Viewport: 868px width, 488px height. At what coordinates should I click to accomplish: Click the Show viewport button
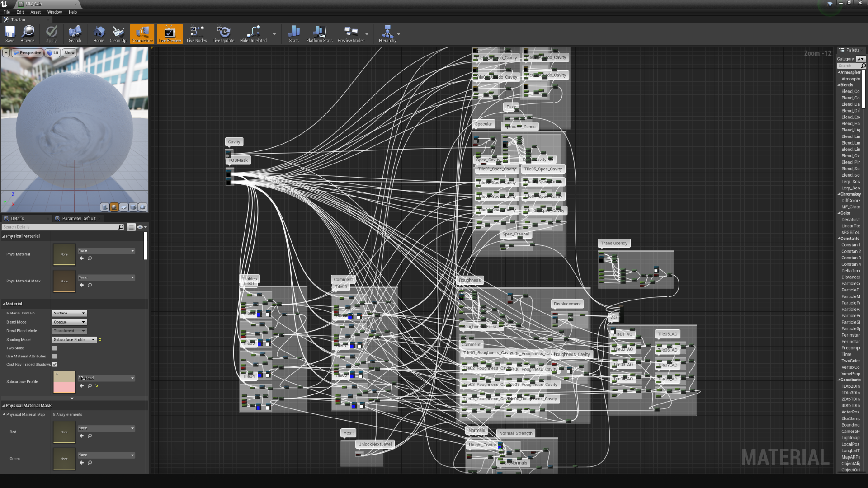click(x=69, y=53)
